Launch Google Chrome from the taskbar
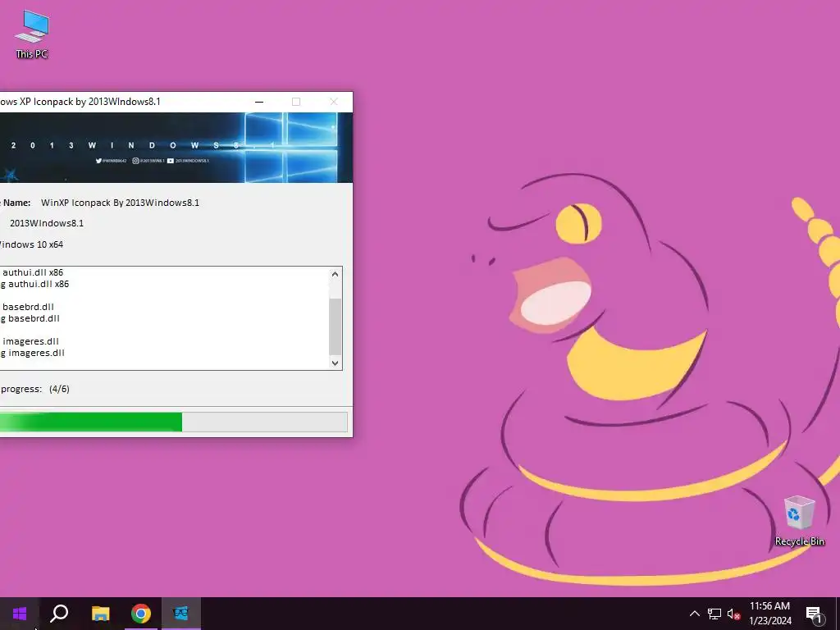840x630 pixels. click(x=141, y=614)
